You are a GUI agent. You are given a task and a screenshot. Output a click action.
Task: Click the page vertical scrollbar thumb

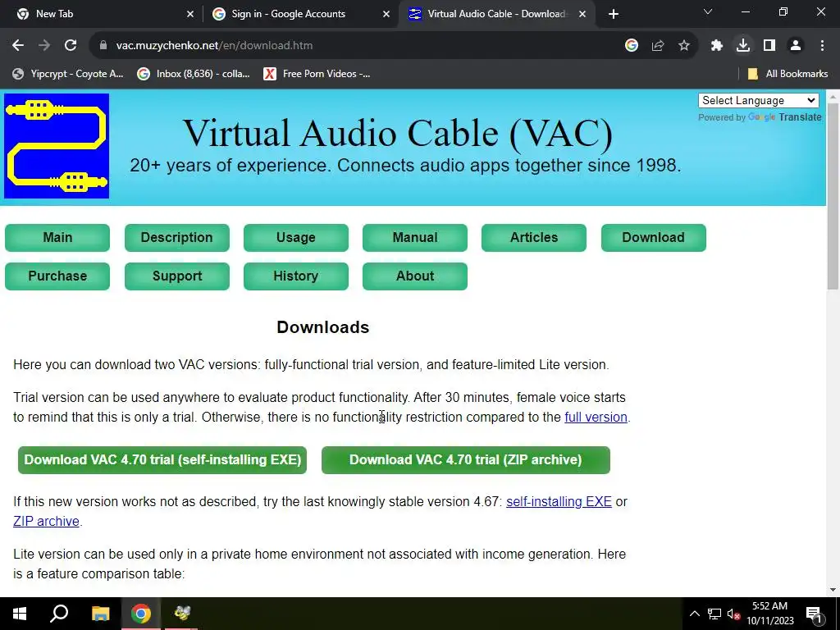(833, 195)
